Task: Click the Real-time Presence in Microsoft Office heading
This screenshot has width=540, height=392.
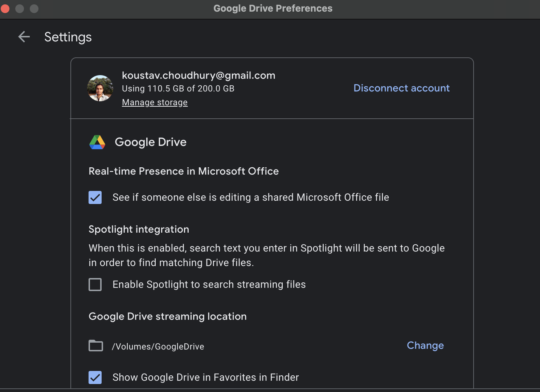Action: pyautogui.click(x=184, y=171)
